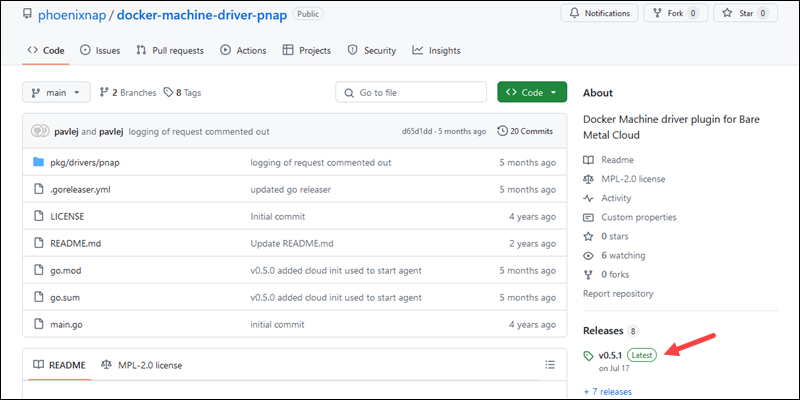Click the scale icon beside MPL-2.0 license in About

pos(589,179)
